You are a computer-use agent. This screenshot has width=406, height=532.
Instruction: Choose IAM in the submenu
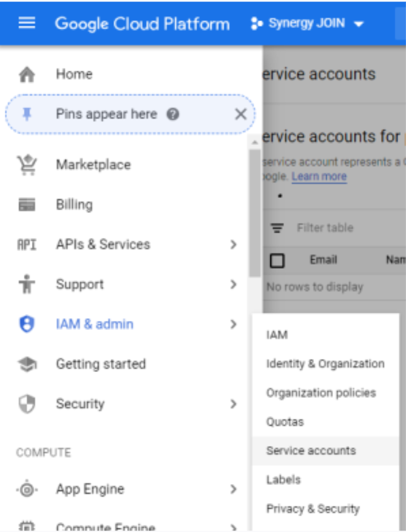pos(326,335)
